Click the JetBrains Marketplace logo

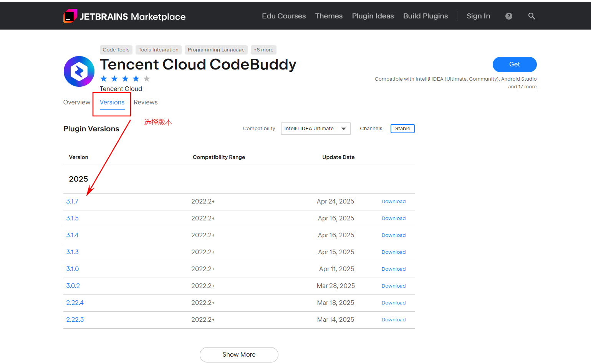click(124, 16)
